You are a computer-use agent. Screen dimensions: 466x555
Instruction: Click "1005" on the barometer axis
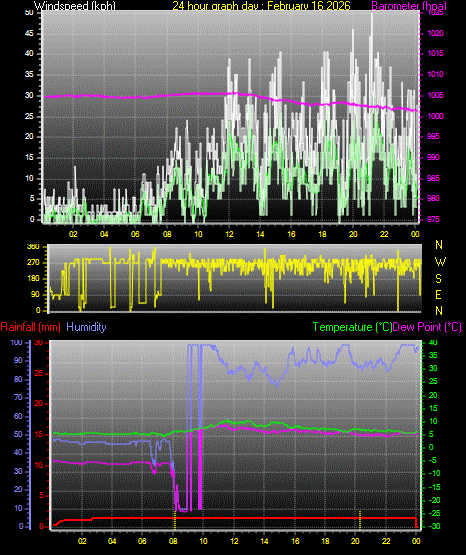pos(435,95)
